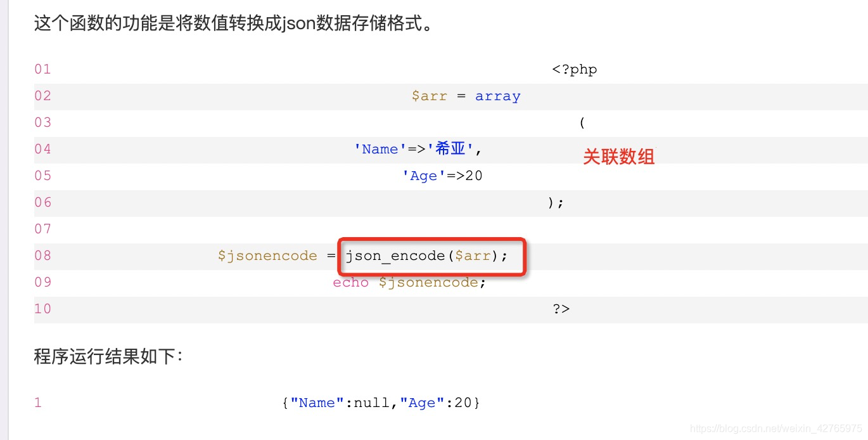Click the 'echo' keyword

click(x=351, y=282)
